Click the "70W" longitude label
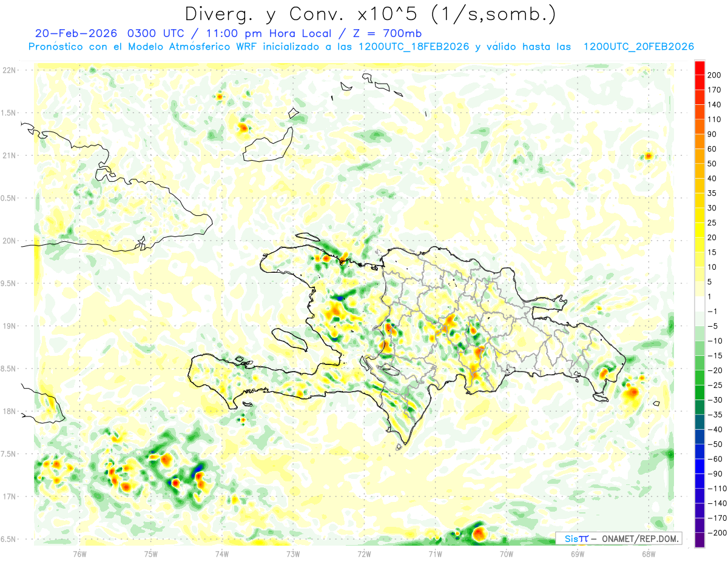This screenshot has width=728, height=562. [x=507, y=554]
